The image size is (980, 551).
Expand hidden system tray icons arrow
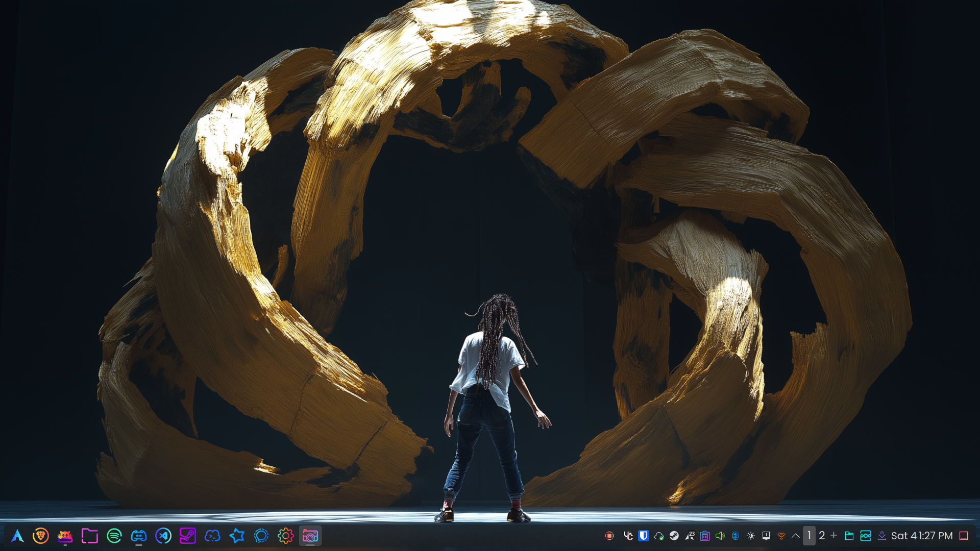(796, 536)
